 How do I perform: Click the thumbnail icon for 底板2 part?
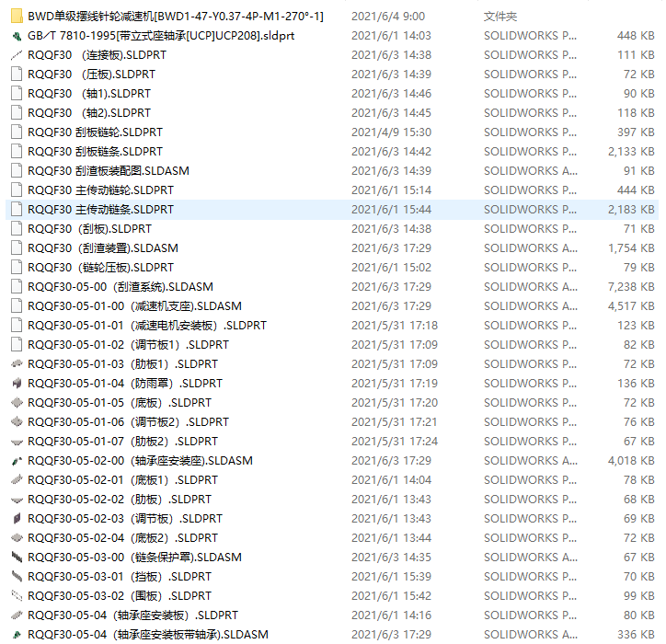click(x=17, y=538)
